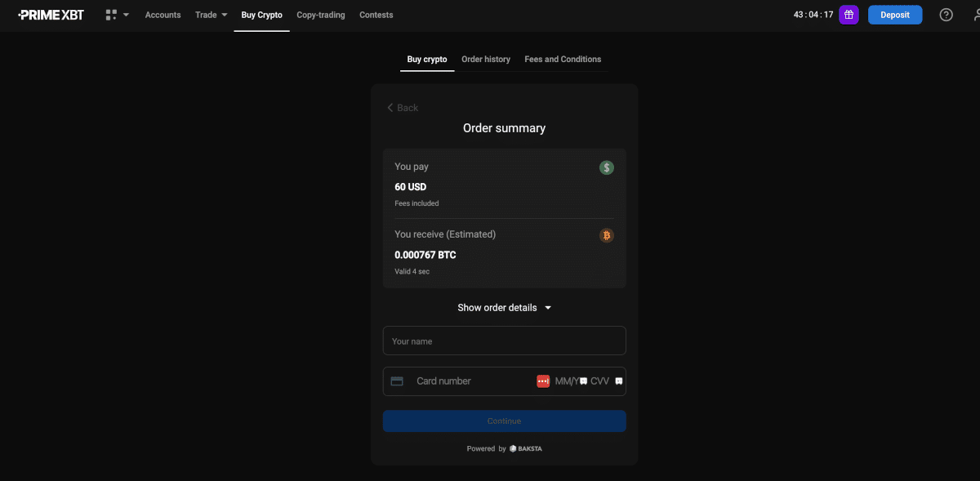The height and width of the screenshot is (481, 980).
Task: Click the Continue button
Action: pyautogui.click(x=505, y=421)
